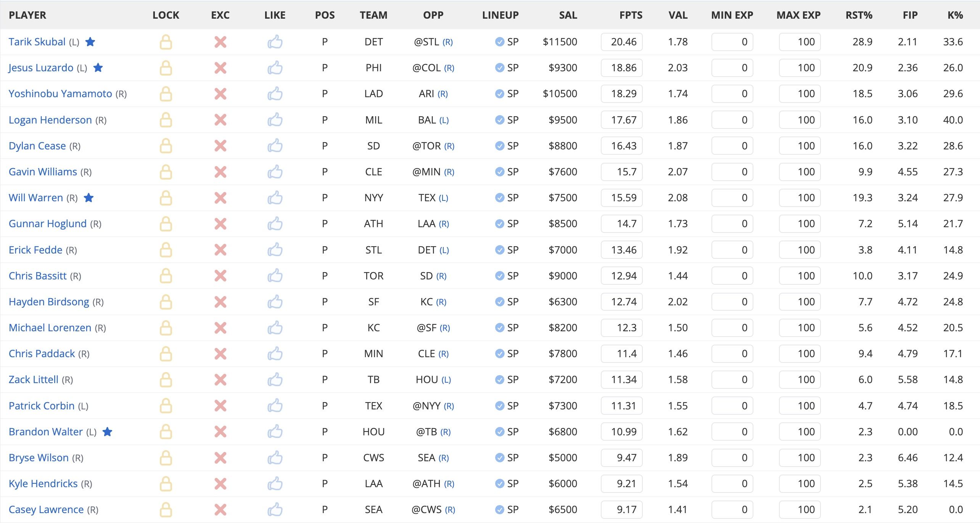The width and height of the screenshot is (980, 523).
Task: Open Erick Fedde player link
Action: tap(35, 250)
